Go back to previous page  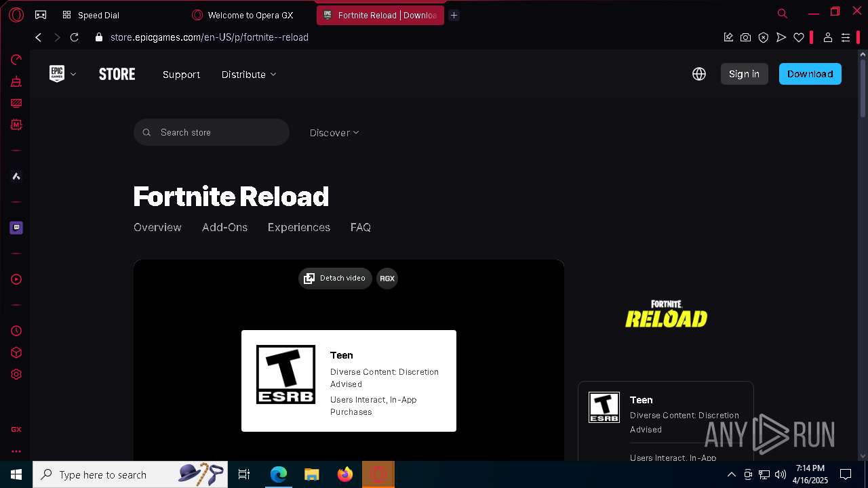click(39, 37)
